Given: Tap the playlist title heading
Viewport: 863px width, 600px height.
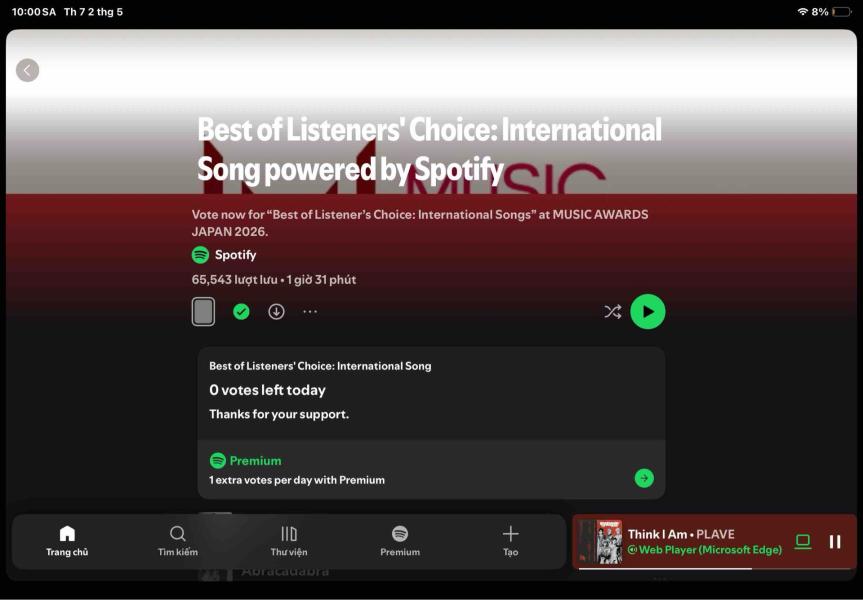Looking at the screenshot, I should 429,149.
